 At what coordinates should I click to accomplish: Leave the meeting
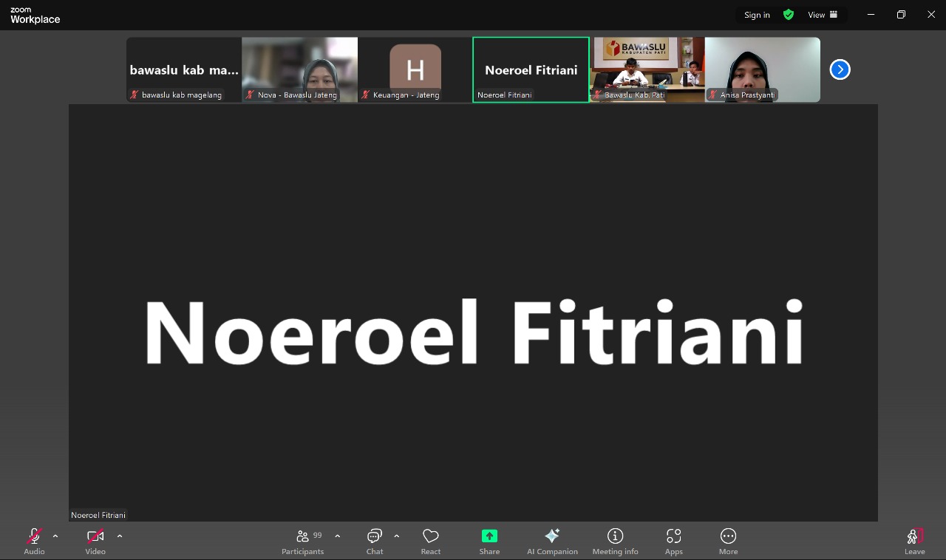[x=915, y=540]
